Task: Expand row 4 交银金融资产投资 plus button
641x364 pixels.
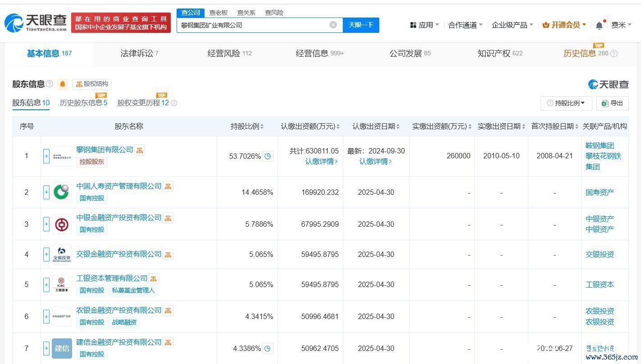Action: (x=46, y=255)
